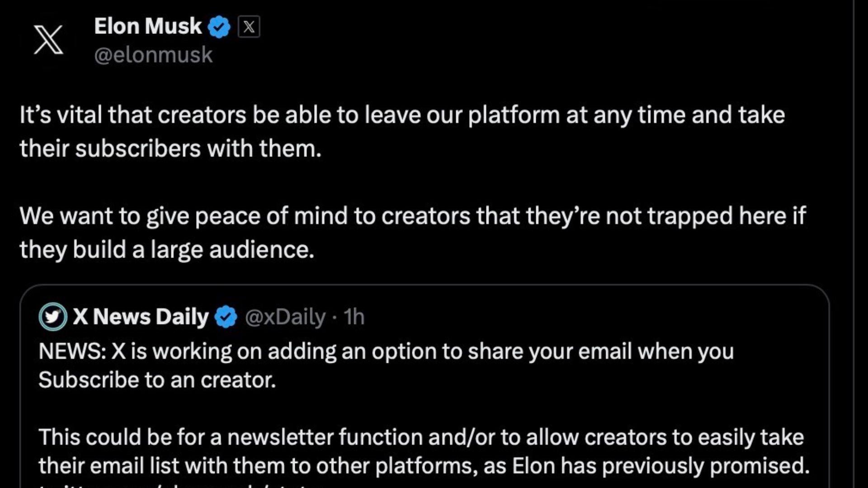
Task: Click "their subscribers with them." line
Action: pyautogui.click(x=170, y=149)
